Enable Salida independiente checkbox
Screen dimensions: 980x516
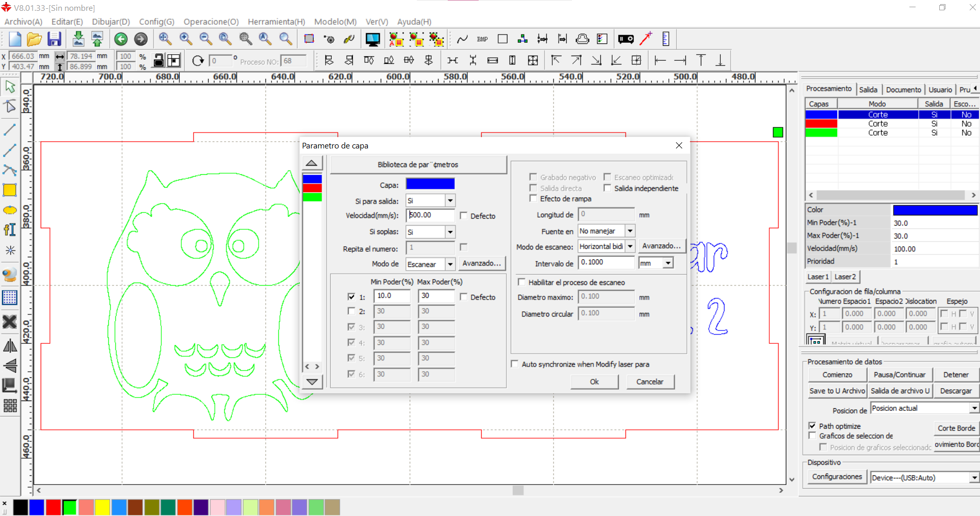tap(607, 188)
